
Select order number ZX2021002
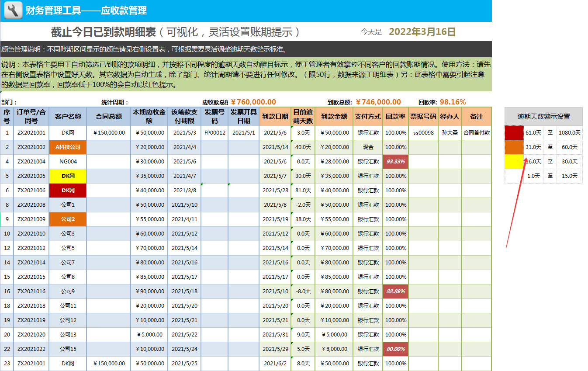31,147
